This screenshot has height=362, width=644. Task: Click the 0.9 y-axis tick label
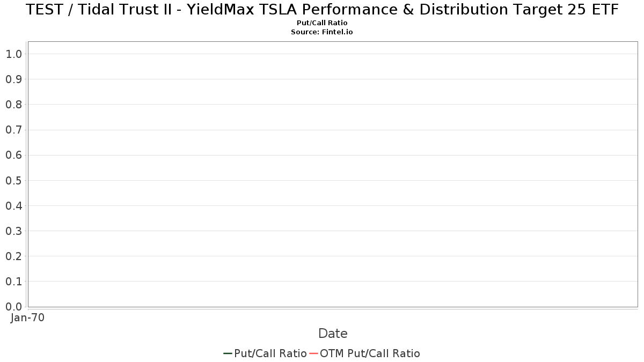click(13, 79)
